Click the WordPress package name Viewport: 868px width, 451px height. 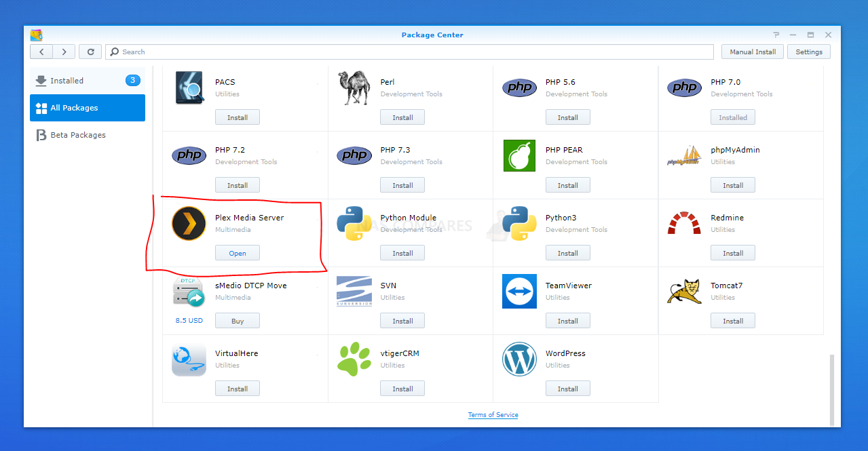[565, 353]
